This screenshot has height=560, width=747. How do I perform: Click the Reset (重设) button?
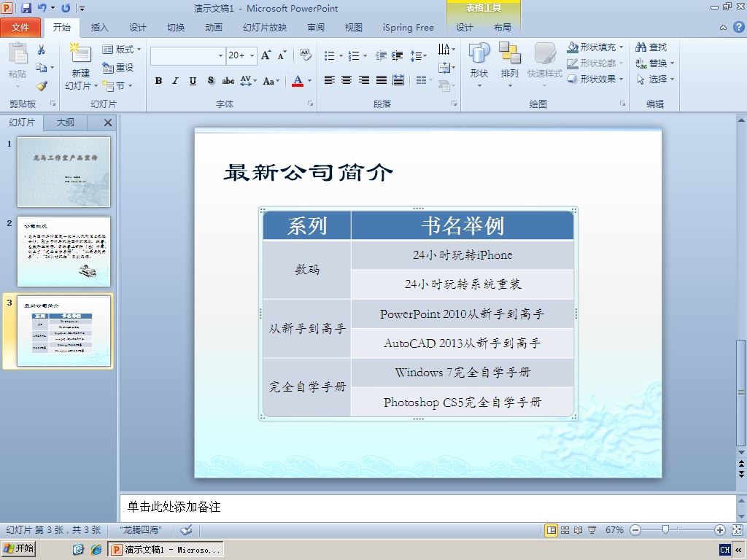pyautogui.click(x=118, y=68)
